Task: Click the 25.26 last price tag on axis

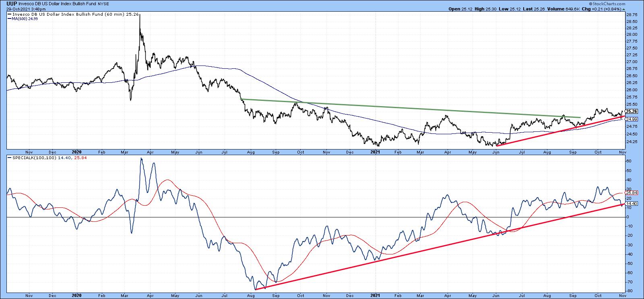Action: click(632, 111)
